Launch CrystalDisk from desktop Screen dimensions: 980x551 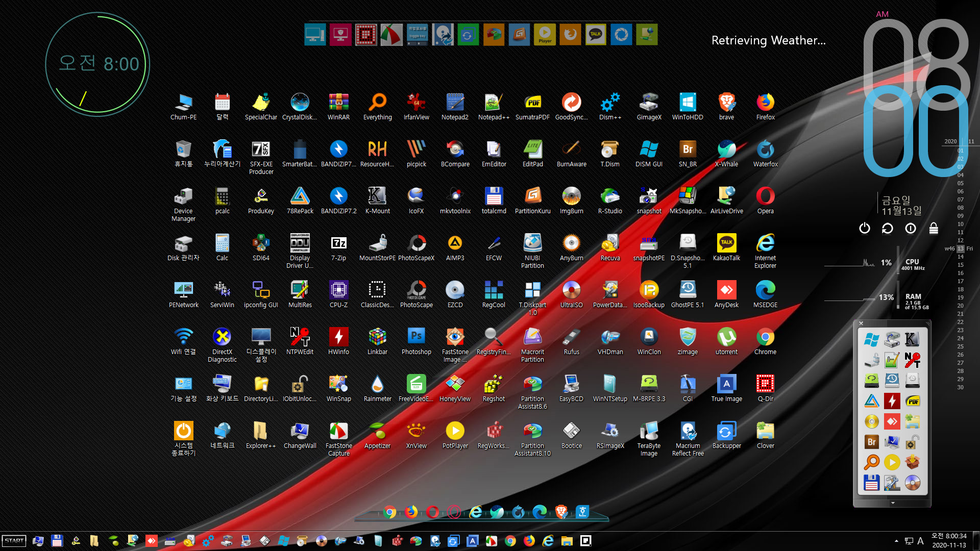click(x=300, y=107)
